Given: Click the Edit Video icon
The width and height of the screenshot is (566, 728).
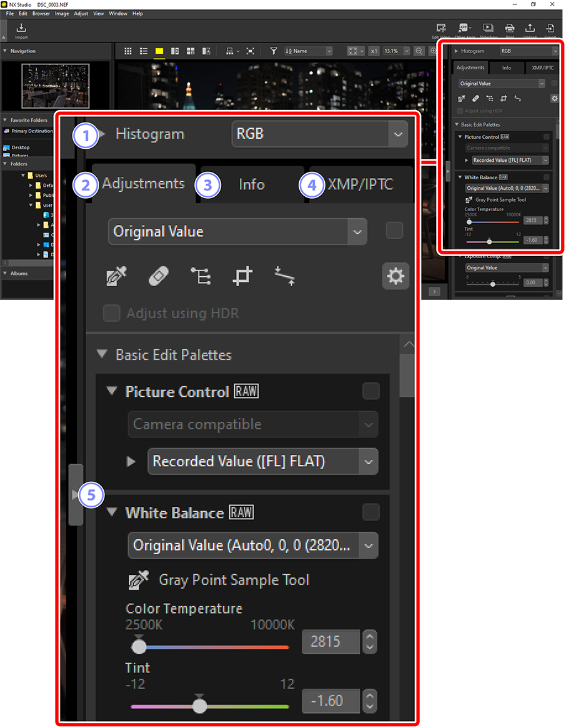Looking at the screenshot, I should pos(441,29).
